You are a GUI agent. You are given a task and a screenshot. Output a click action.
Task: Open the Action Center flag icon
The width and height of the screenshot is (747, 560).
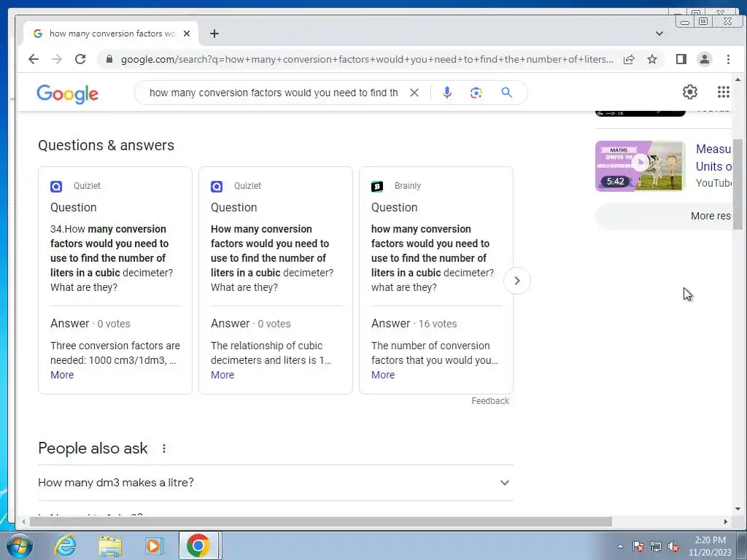638,546
